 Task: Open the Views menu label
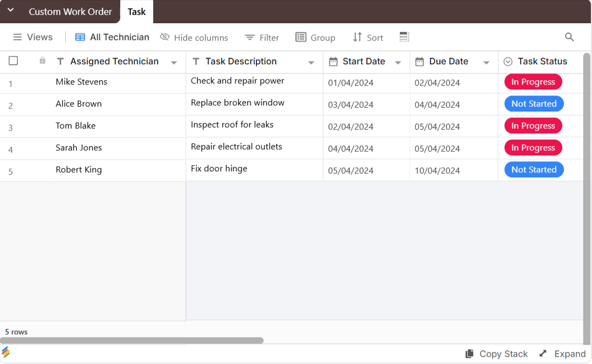[x=40, y=37]
